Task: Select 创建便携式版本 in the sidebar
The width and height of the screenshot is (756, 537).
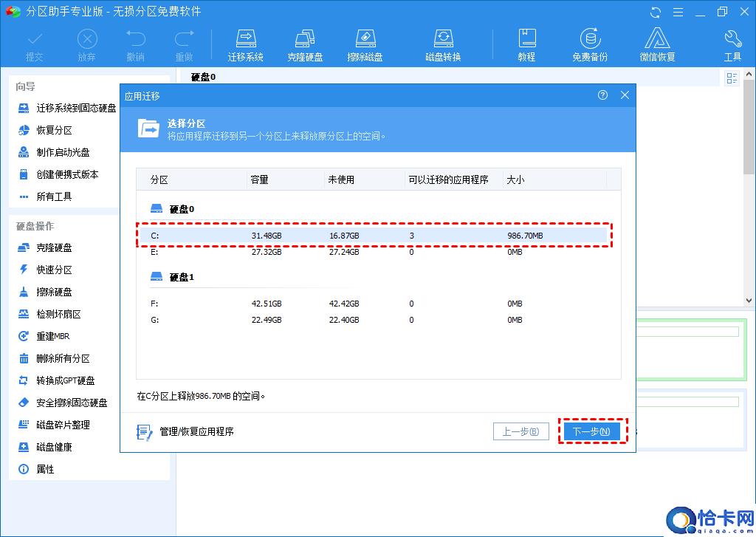Action: click(x=58, y=174)
